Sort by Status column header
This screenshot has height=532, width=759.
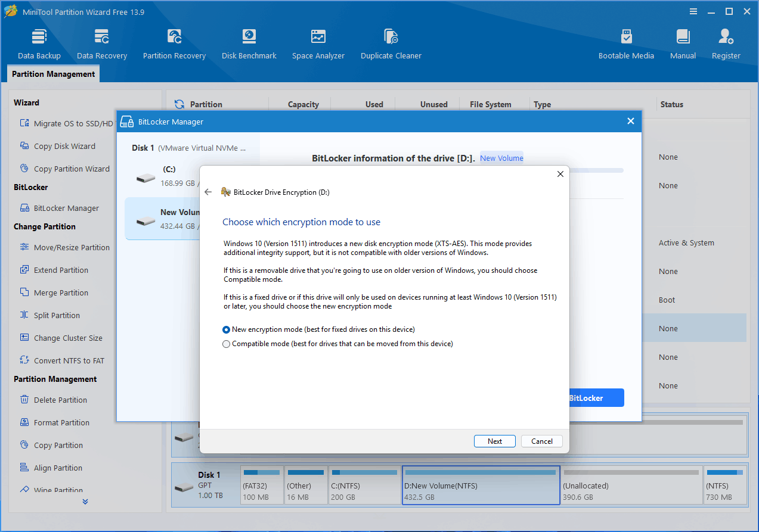[x=671, y=104]
